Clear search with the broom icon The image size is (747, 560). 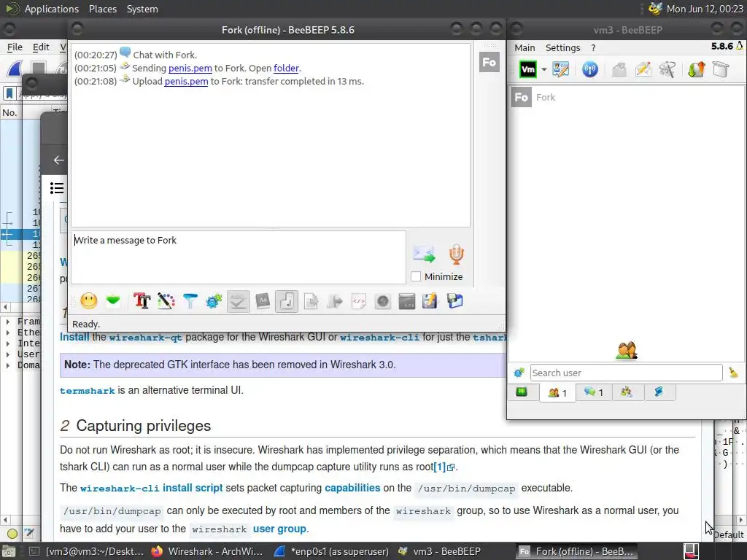tap(733, 373)
